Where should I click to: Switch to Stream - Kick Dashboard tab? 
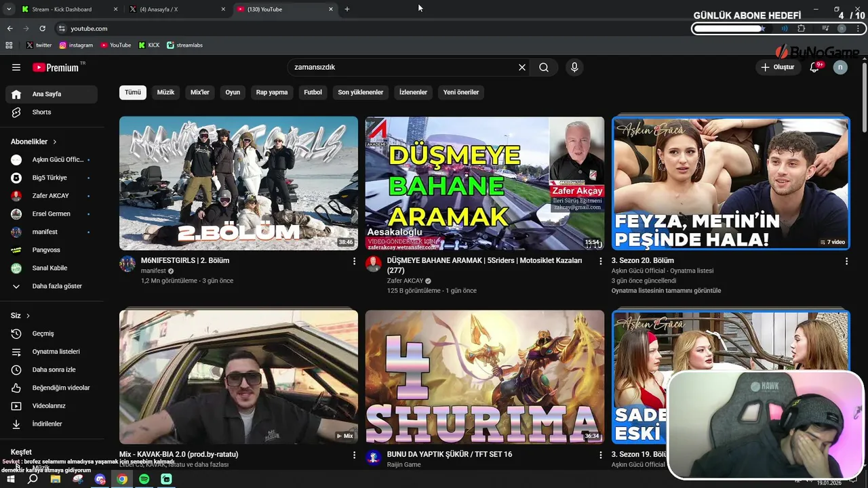point(68,9)
